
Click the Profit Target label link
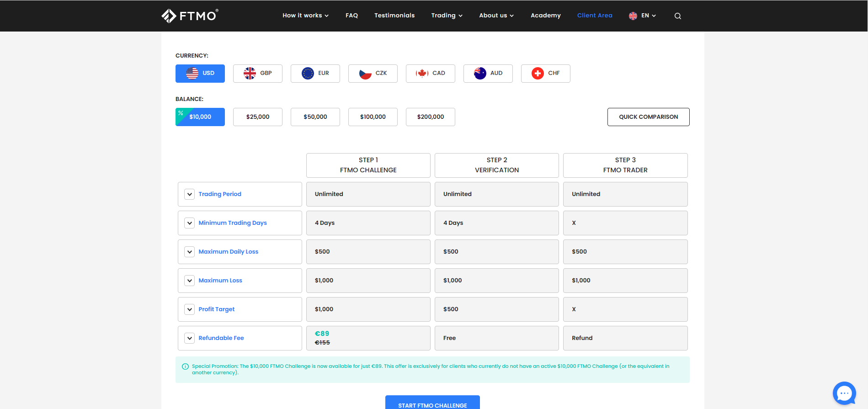[x=217, y=309]
